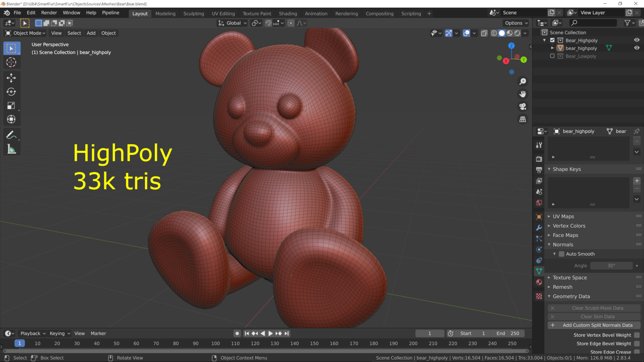Pick the Annotate pencil tool
Viewport: 644px width, 362px height.
(x=11, y=135)
